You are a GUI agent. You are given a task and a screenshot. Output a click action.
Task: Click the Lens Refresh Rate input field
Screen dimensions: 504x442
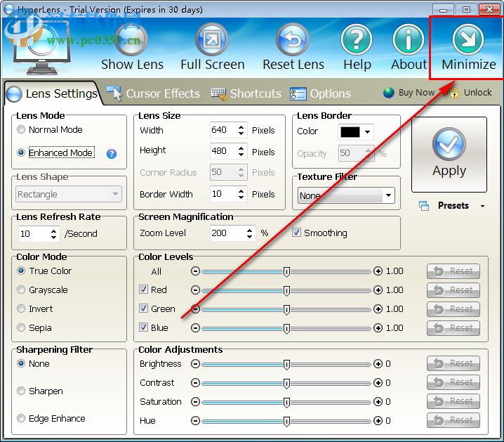(34, 233)
